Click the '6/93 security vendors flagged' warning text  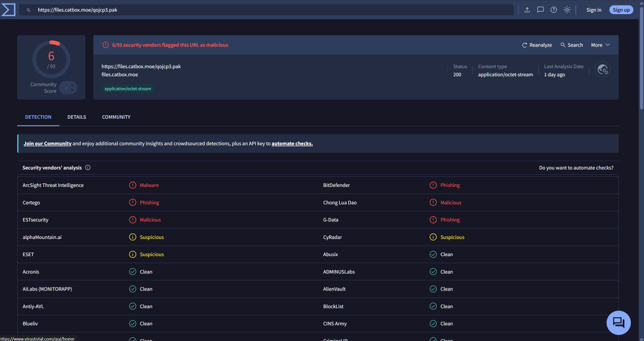tap(170, 45)
